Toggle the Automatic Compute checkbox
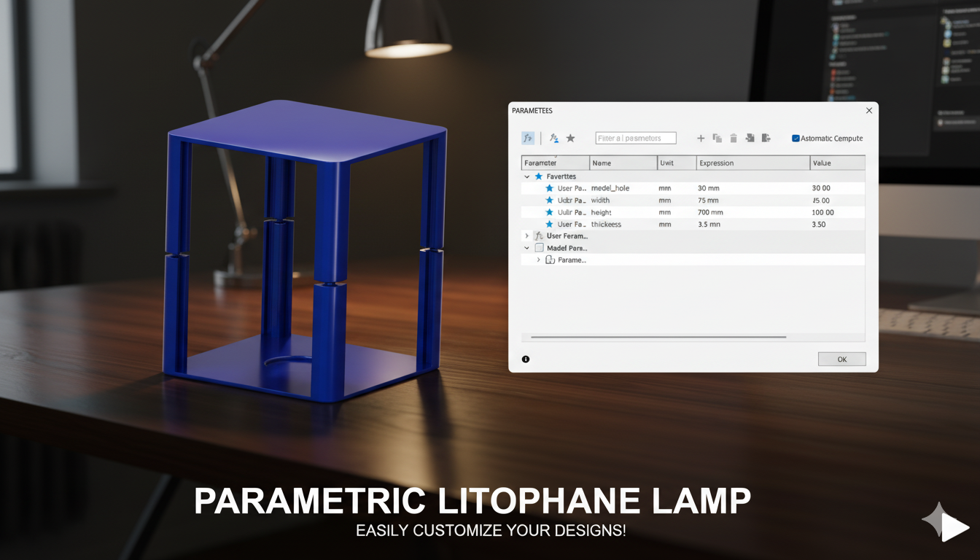This screenshot has height=560, width=980. coord(796,139)
